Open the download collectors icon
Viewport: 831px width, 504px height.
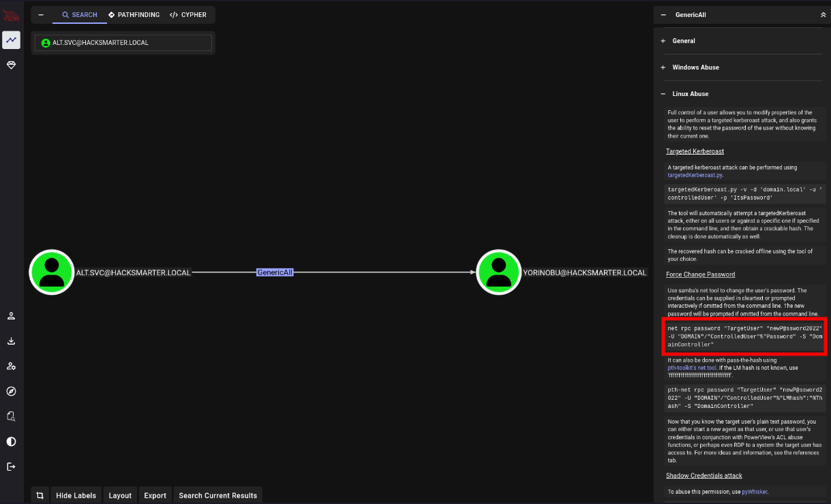(11, 341)
